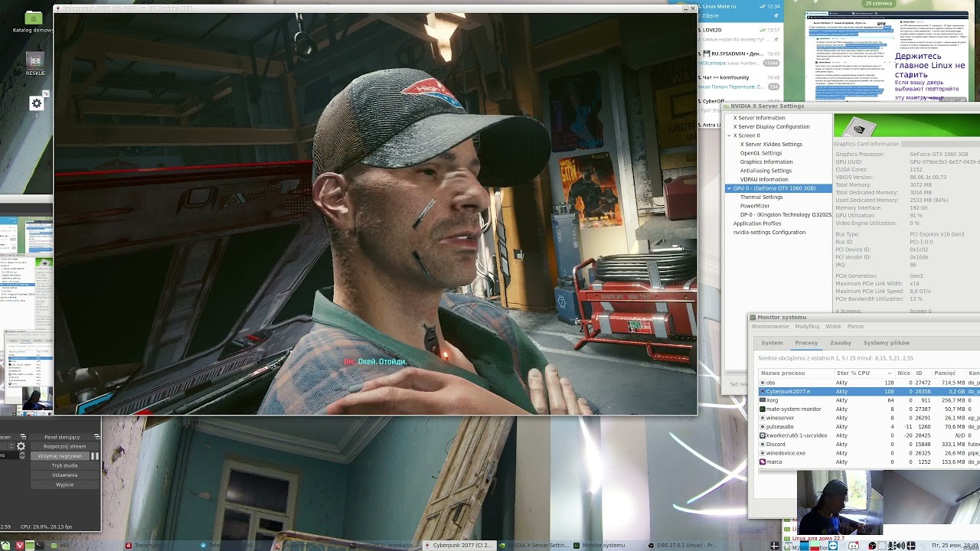This screenshot has height=551, width=980.
Task: Click the webcam overlay thumbnail
Action: click(840, 502)
